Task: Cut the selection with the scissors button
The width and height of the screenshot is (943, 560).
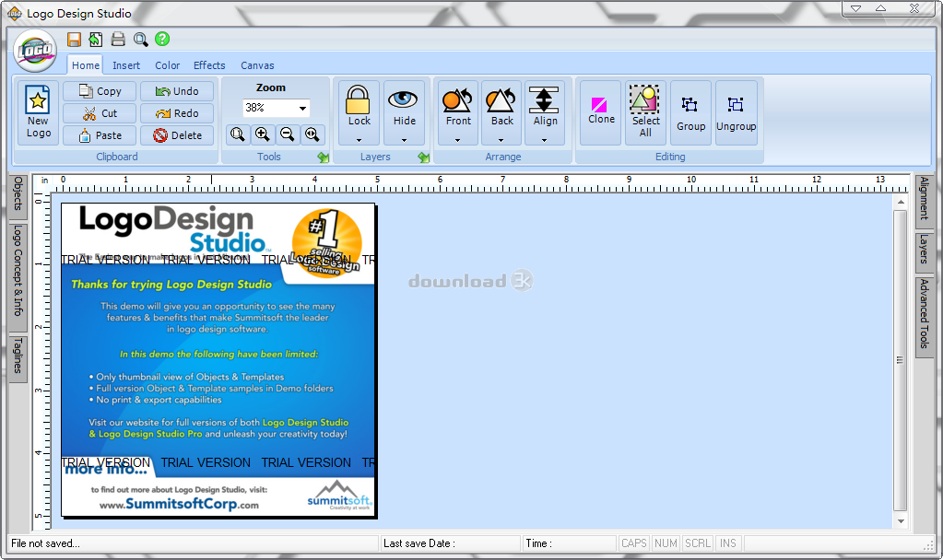Action: point(100,113)
